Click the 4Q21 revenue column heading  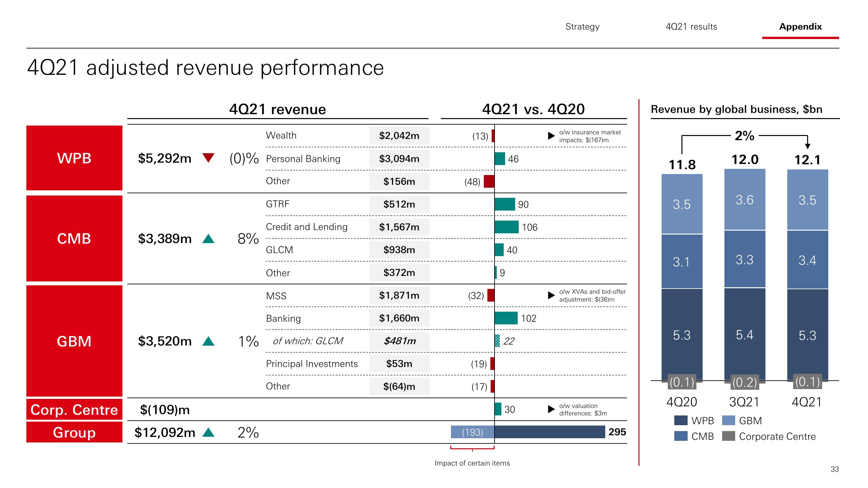tap(278, 109)
